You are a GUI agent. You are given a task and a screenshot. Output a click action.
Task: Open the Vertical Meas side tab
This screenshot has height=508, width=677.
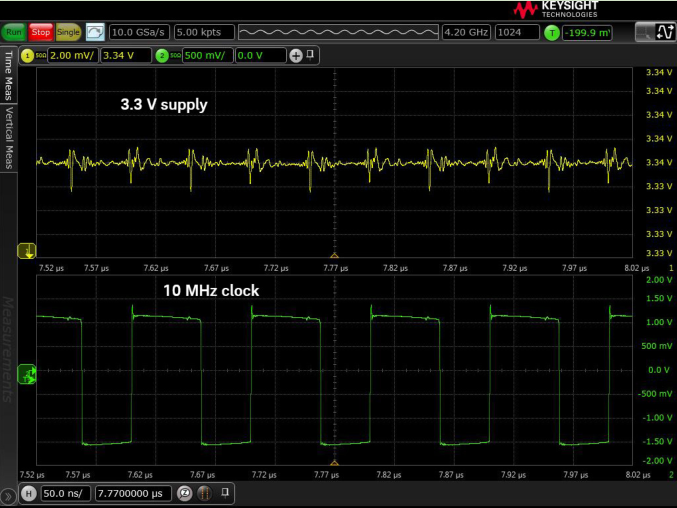click(8, 138)
